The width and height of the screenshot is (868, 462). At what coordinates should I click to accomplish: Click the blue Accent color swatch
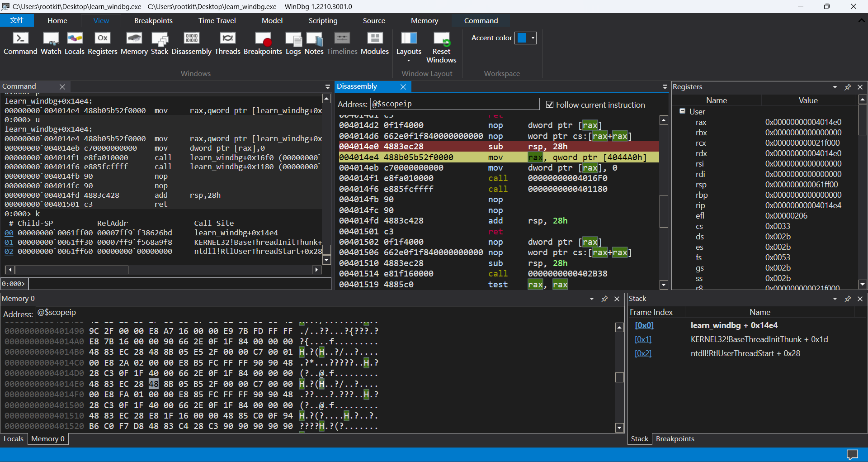(522, 38)
